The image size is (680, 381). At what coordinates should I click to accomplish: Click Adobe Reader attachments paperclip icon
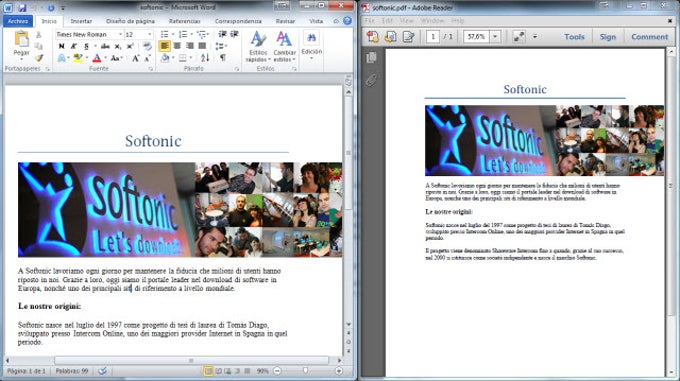click(x=371, y=79)
